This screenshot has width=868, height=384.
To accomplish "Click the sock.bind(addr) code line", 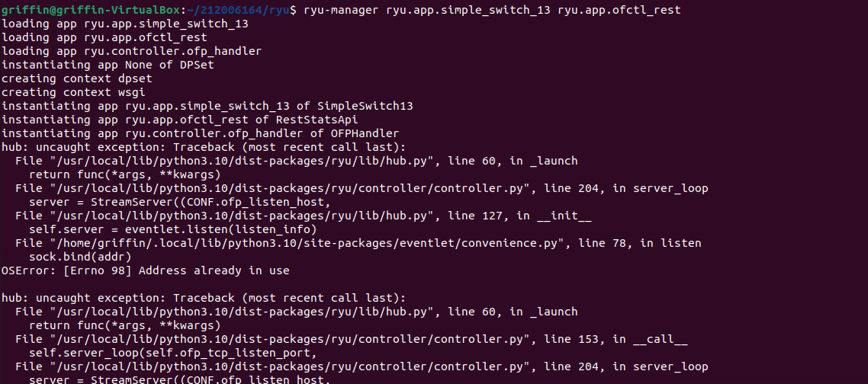I will click(x=81, y=257).
